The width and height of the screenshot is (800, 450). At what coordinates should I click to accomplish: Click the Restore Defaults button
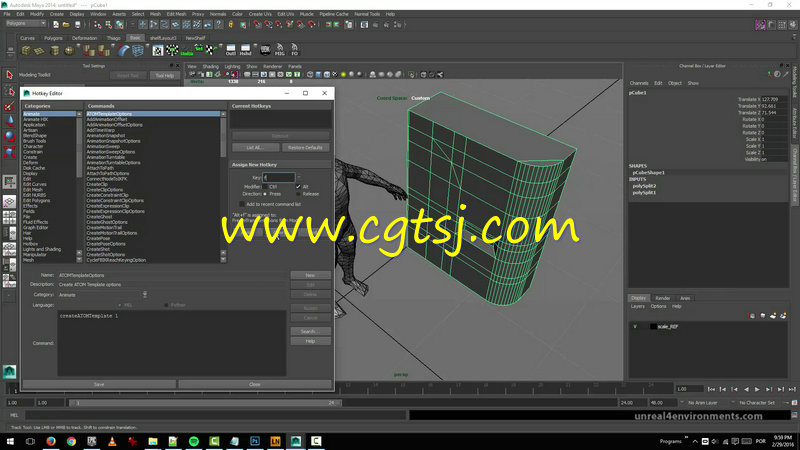(305, 147)
